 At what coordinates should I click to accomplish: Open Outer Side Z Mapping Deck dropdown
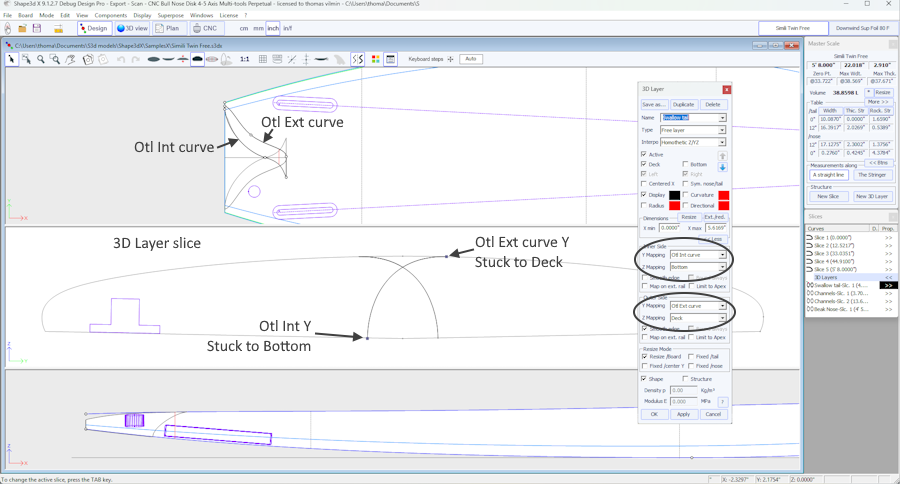click(722, 318)
